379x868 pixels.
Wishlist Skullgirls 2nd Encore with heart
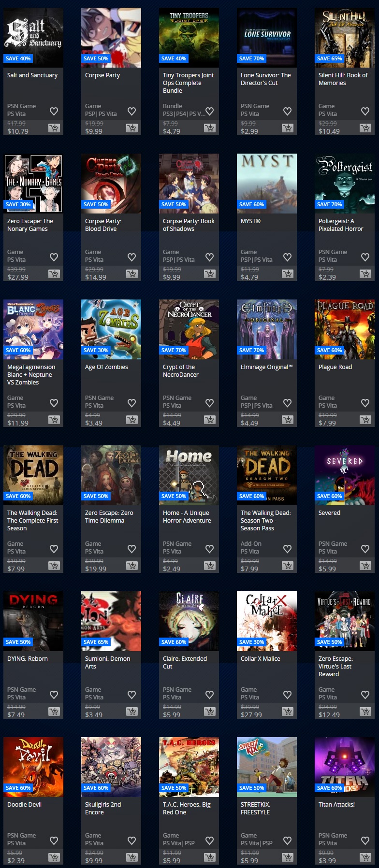[x=131, y=840]
